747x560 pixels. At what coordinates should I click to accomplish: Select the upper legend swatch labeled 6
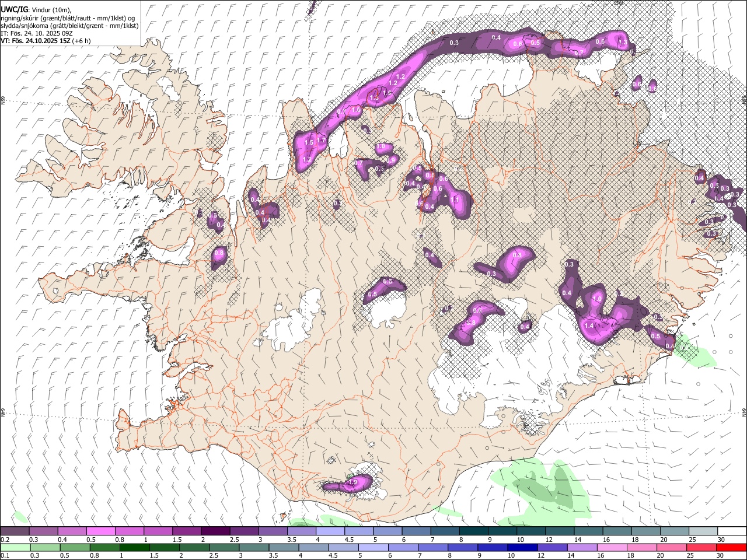[x=416, y=531]
